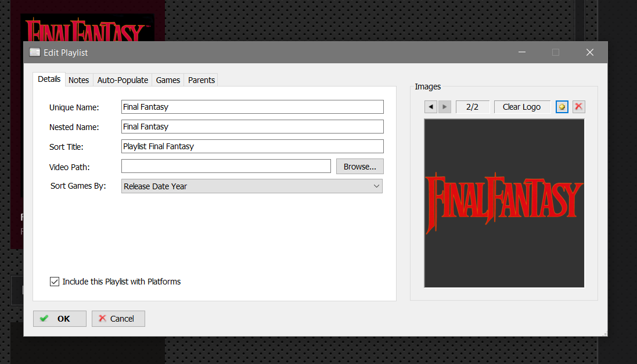Click the Unique Name text field

[252, 107]
